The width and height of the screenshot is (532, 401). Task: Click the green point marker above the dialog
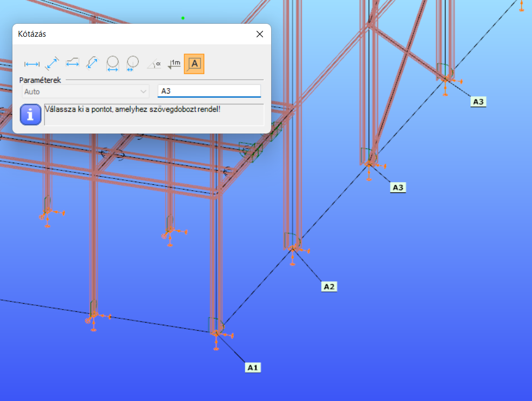183,18
